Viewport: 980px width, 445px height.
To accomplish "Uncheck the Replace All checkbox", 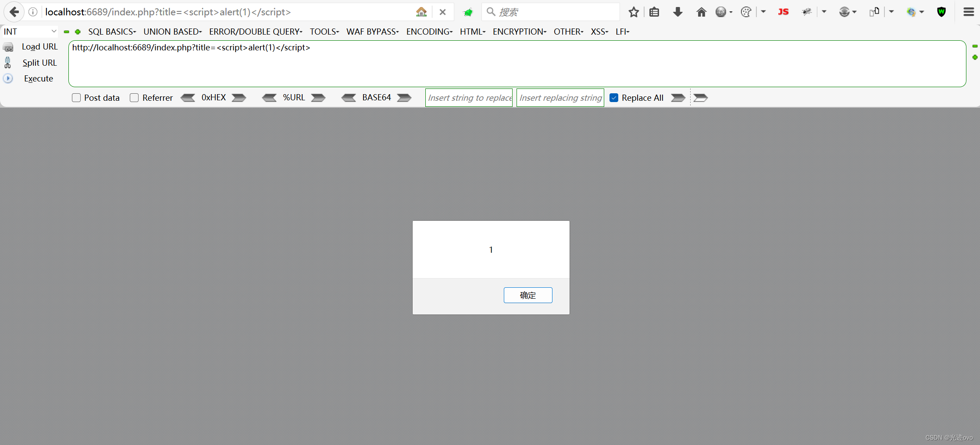I will (614, 98).
